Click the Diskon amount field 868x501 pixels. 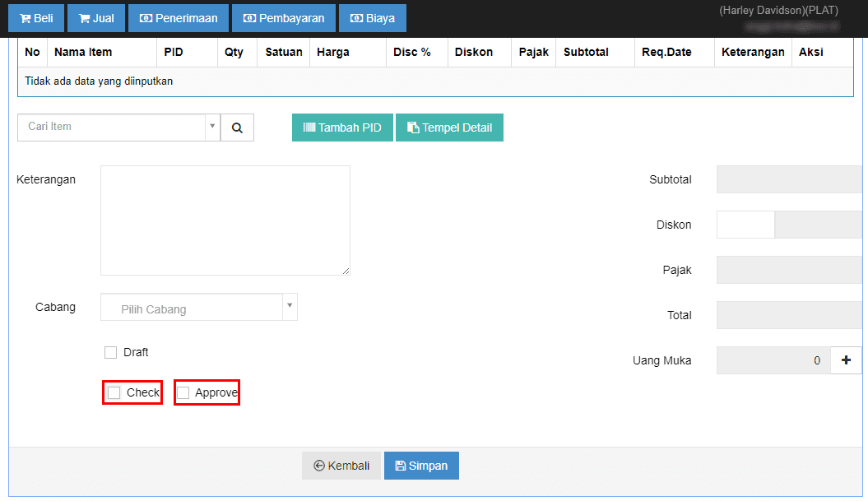(819, 225)
